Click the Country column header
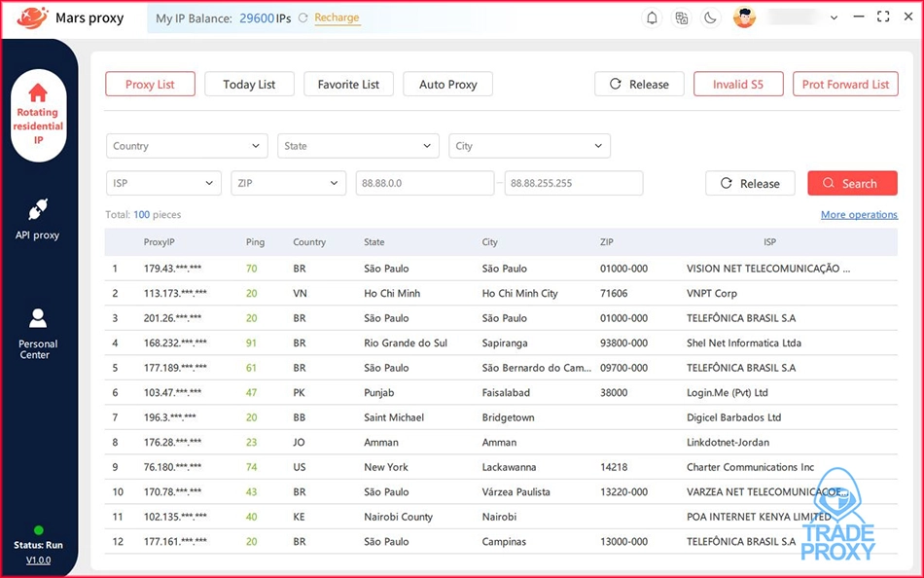The image size is (924, 578). tap(309, 242)
